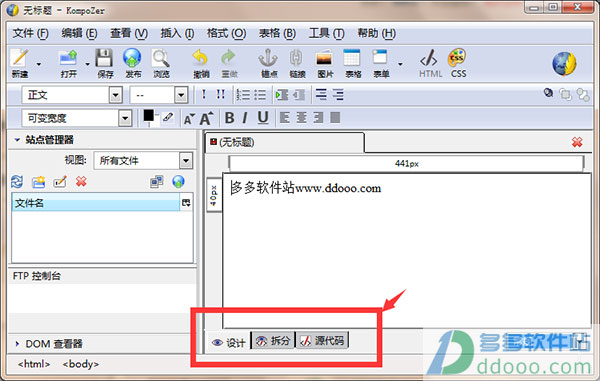Click the 文件名 column header
Image resolution: width=600 pixels, height=381 pixels.
[x=96, y=203]
